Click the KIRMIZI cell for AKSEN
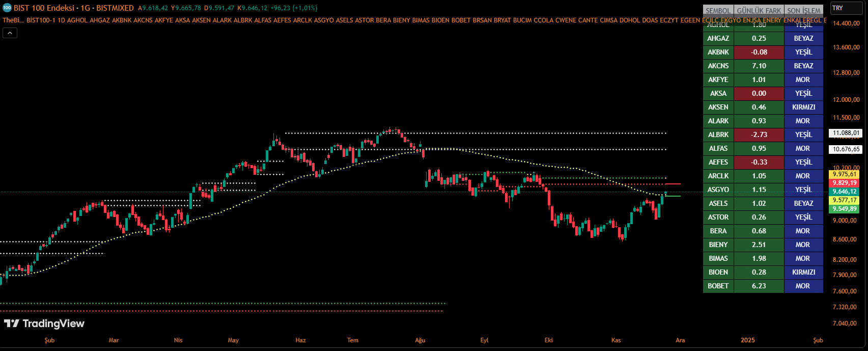 tap(803, 107)
